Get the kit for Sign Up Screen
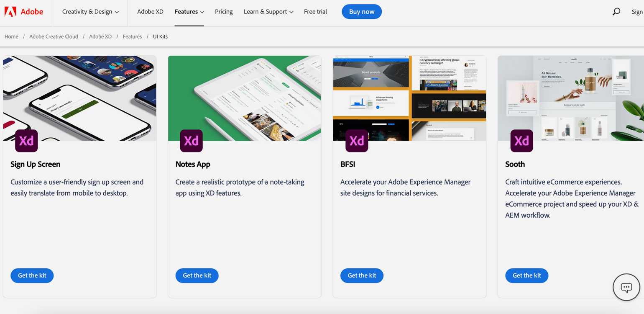This screenshot has width=644, height=314. click(x=32, y=275)
